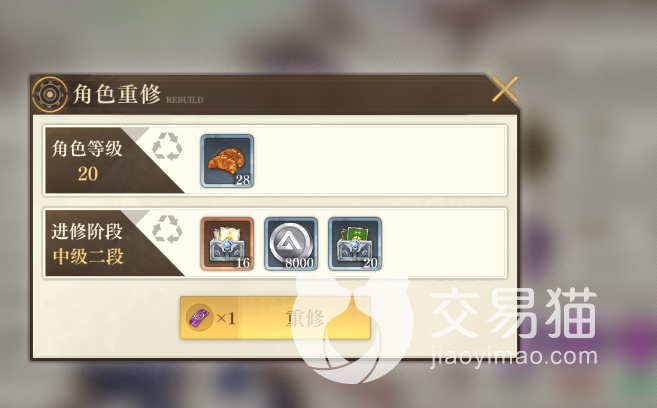The image size is (657, 408).
Task: Select the 进修阶段 label
Action: coord(87,231)
